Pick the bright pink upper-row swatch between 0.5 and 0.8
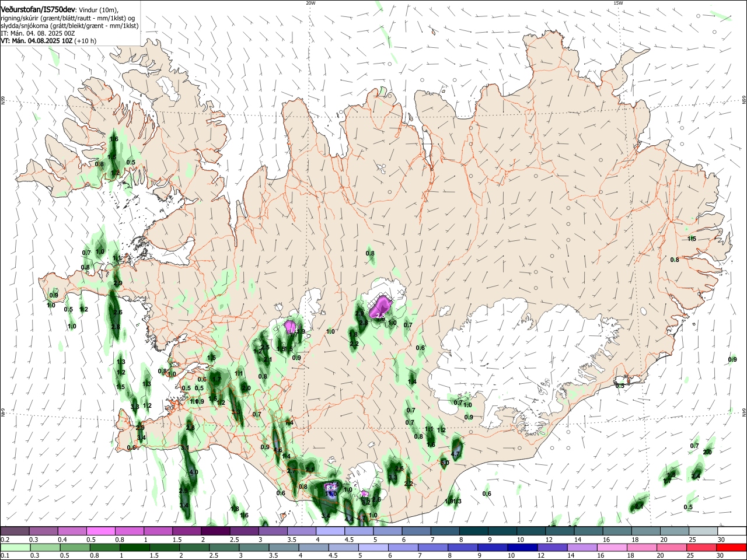This screenshot has width=747, height=560. pyautogui.click(x=100, y=531)
